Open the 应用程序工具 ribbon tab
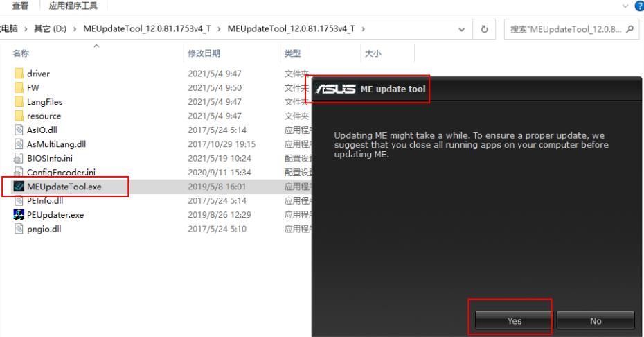 click(x=73, y=6)
